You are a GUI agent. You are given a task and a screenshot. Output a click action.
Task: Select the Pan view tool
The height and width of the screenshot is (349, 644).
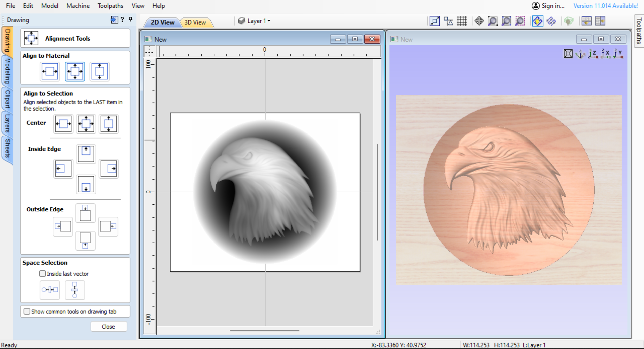479,21
